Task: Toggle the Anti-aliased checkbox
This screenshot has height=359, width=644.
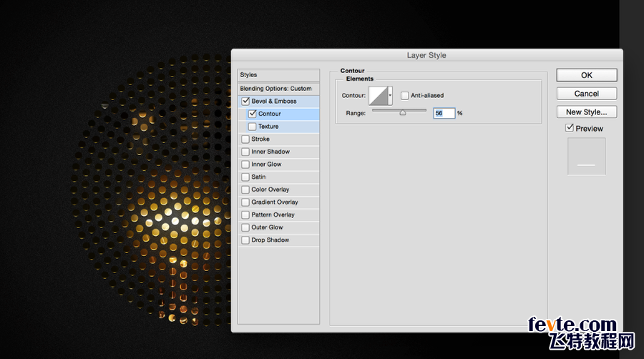Action: [x=404, y=96]
